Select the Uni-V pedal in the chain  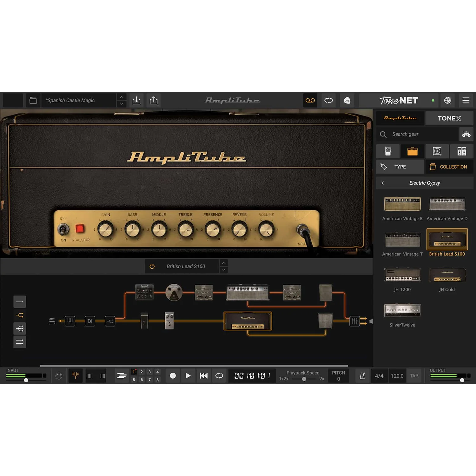click(144, 292)
